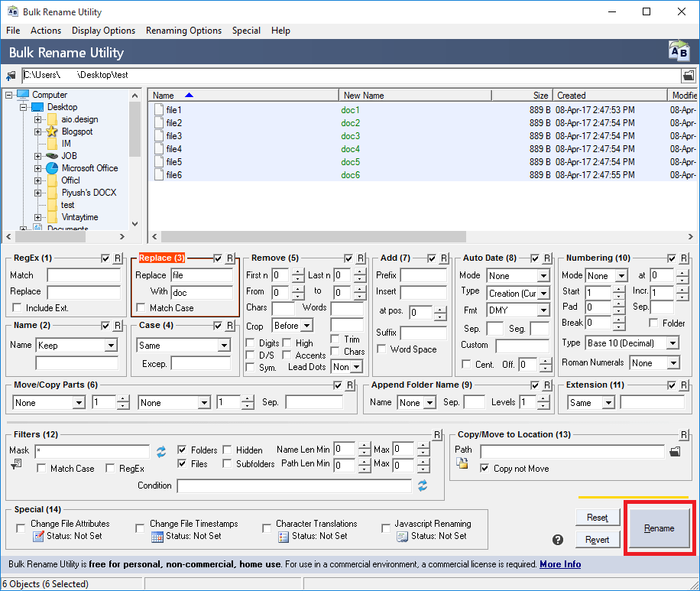Reset Filters (12) group with R button
This screenshot has height=591, width=700.
[437, 435]
